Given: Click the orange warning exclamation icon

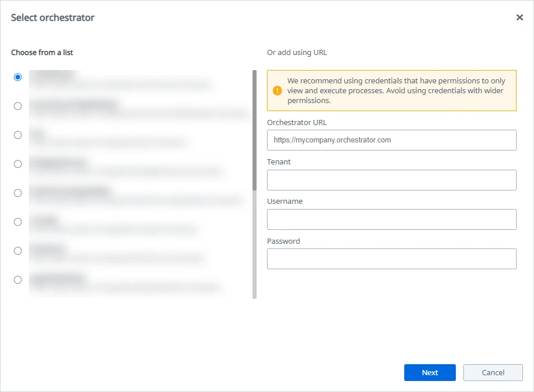Looking at the screenshot, I should 277,90.
